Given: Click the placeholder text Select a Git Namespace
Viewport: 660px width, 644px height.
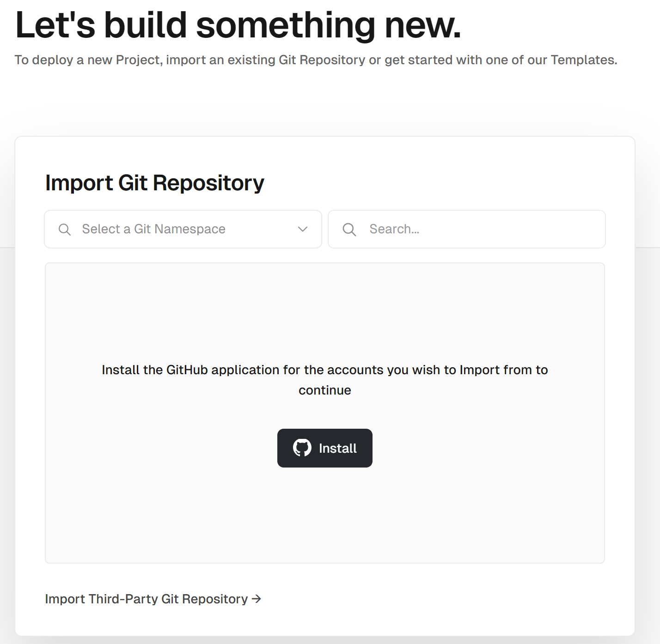Looking at the screenshot, I should (154, 229).
